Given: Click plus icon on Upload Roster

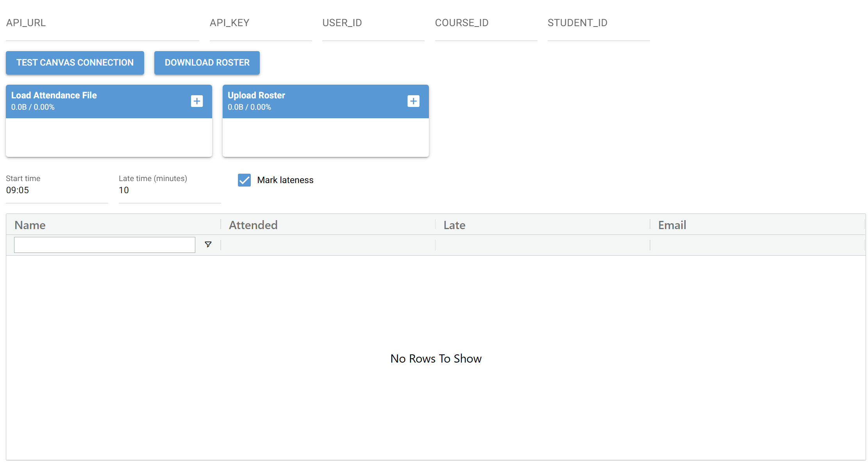Looking at the screenshot, I should [x=413, y=101].
